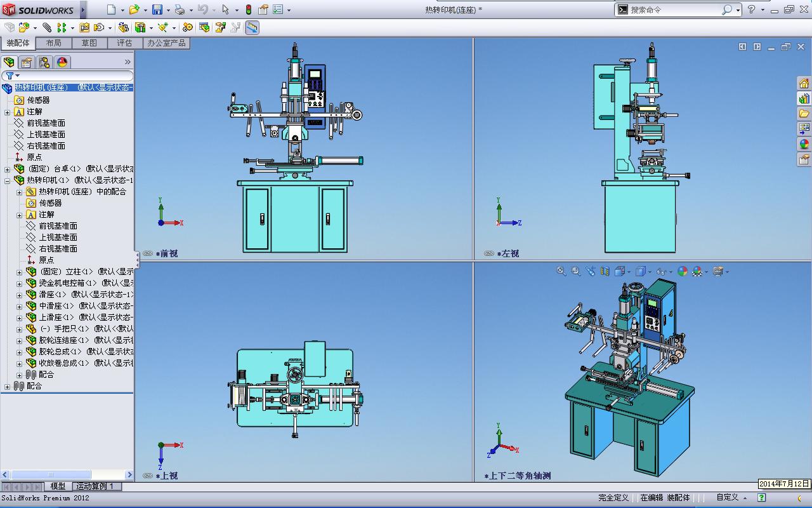Screen dimensions: 812x508
Task: Click the Apply Scene colored sphere icon in viewport
Action: point(697,271)
